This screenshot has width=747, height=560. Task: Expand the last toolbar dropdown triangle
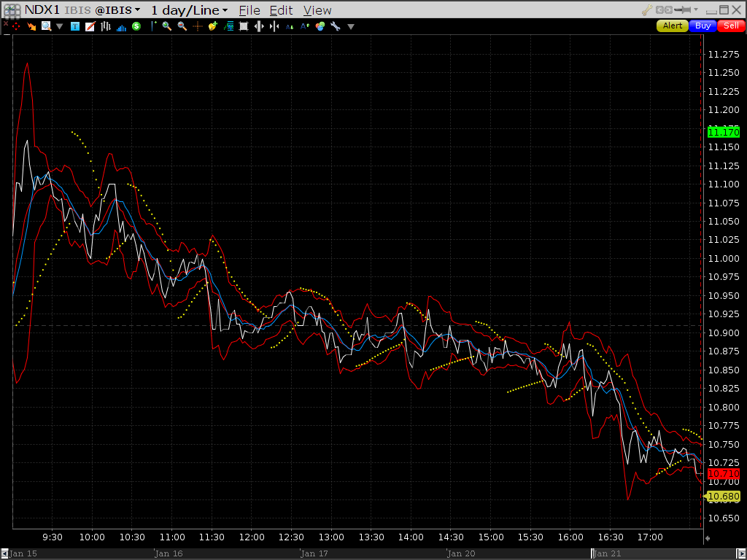351,27
